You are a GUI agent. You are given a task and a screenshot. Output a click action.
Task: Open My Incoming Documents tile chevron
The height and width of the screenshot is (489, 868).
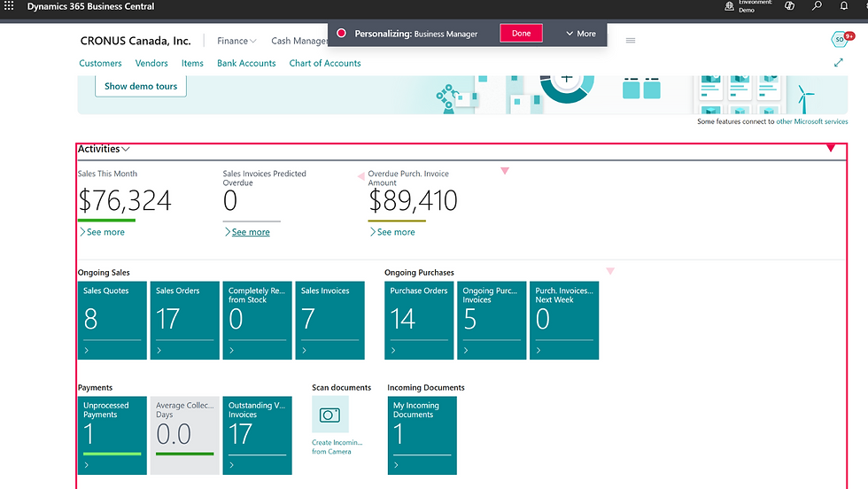397,465
